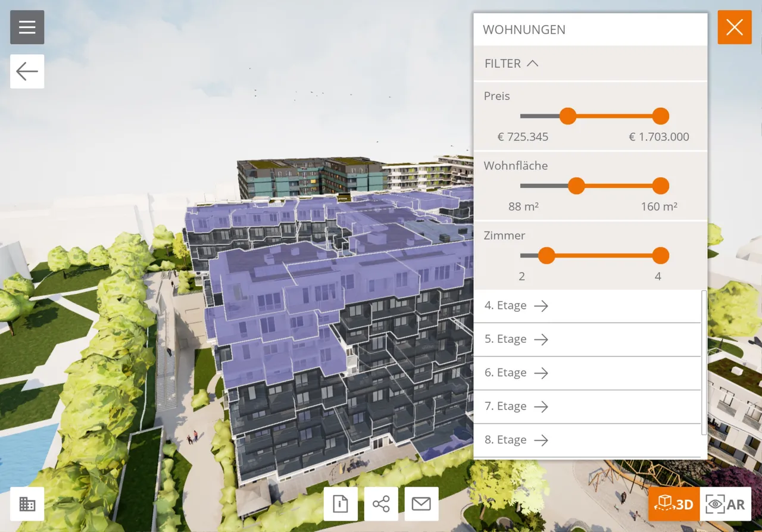Close the Wohnungen panel with the orange X

coord(734,27)
